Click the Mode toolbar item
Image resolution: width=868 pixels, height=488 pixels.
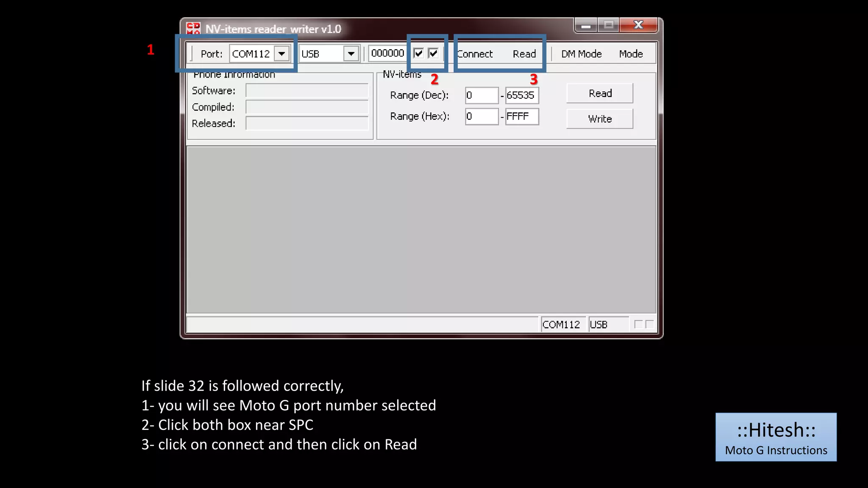[x=631, y=54]
